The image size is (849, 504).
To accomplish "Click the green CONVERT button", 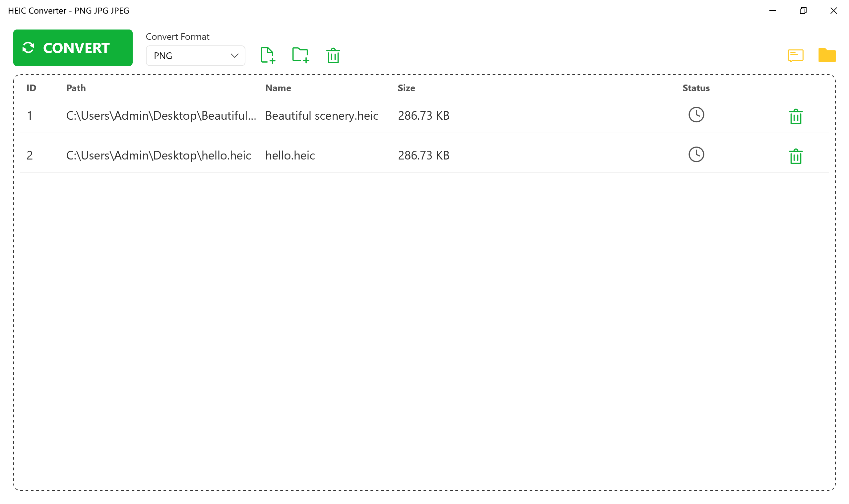I will pyautogui.click(x=73, y=48).
